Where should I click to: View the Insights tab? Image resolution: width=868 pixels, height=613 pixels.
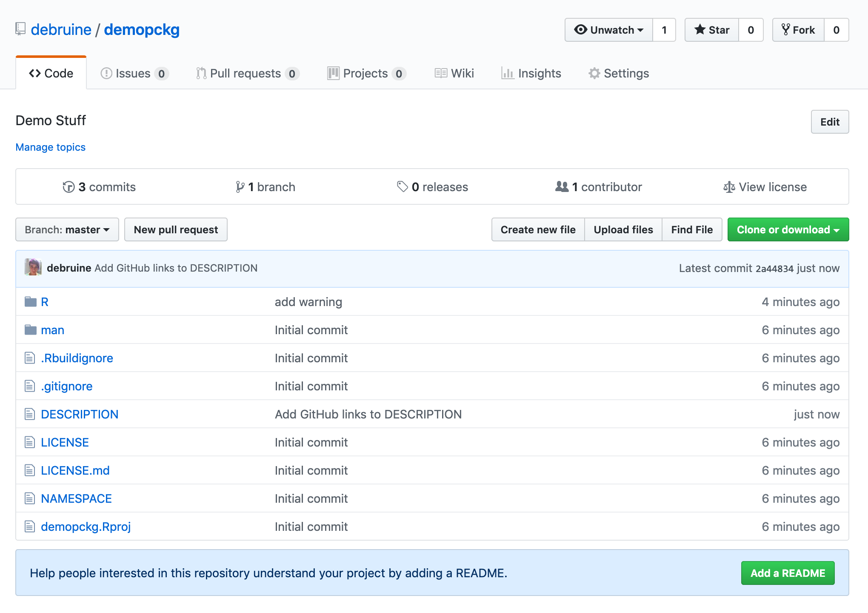531,74
